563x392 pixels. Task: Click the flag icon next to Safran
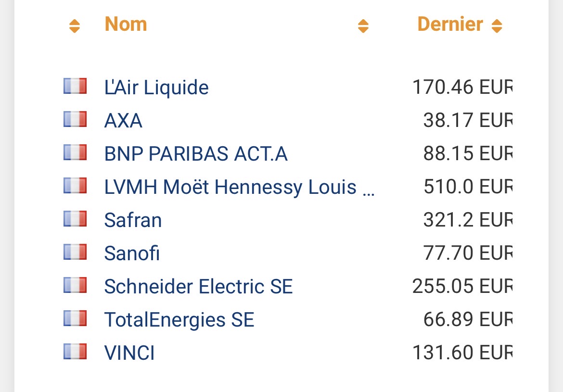coord(75,219)
